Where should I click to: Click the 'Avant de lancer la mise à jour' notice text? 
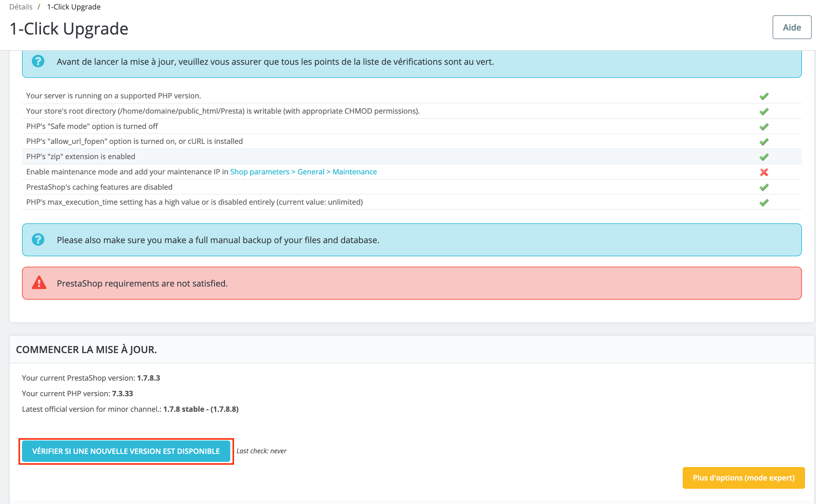(x=275, y=62)
